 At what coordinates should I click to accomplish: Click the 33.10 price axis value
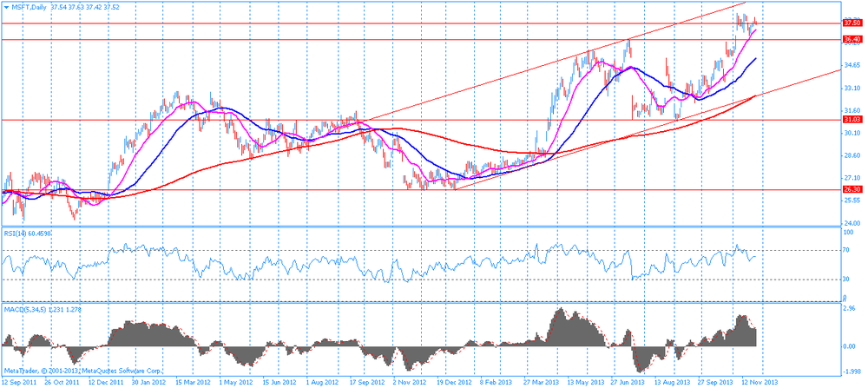(x=852, y=88)
